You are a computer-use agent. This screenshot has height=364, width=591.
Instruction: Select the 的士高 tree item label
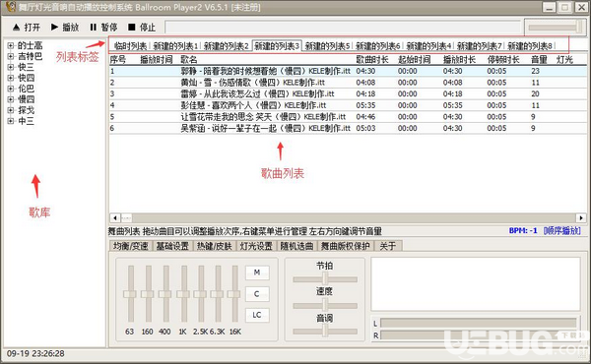tap(31, 45)
